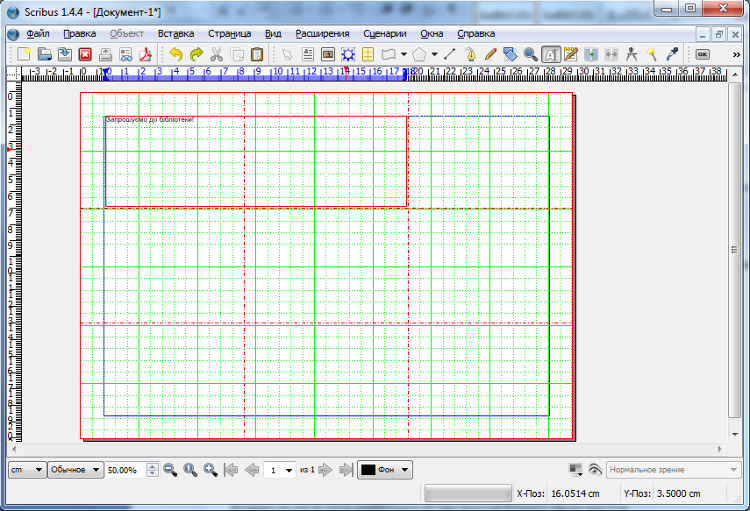Pick the Eyedropper tool

click(x=673, y=54)
